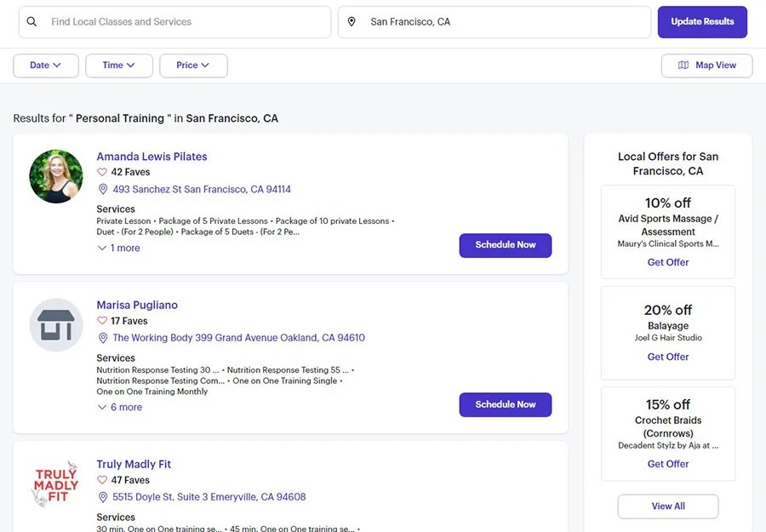Get Offer for Avid Sports Massage
The image size is (766, 532).
pos(668,262)
